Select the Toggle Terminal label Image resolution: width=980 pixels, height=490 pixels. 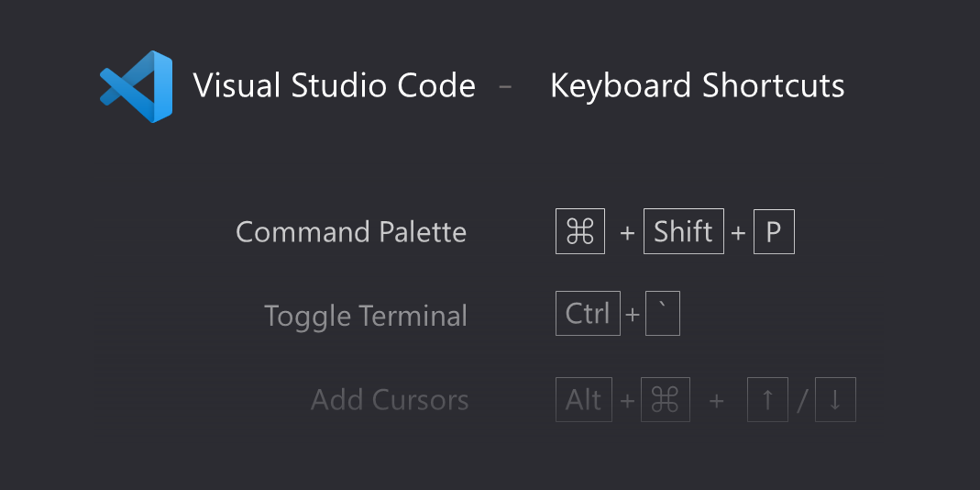coord(366,316)
